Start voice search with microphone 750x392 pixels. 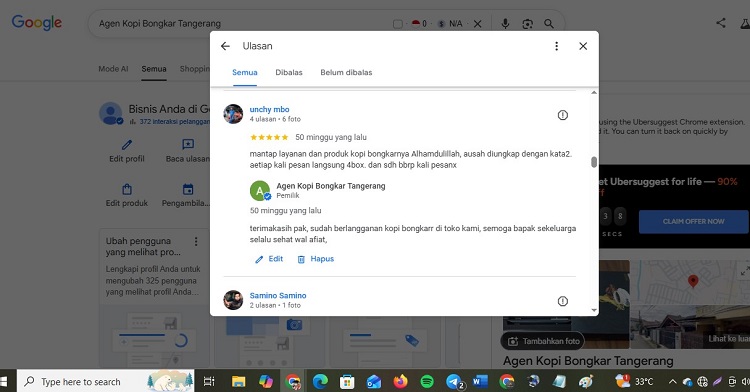pyautogui.click(x=505, y=24)
